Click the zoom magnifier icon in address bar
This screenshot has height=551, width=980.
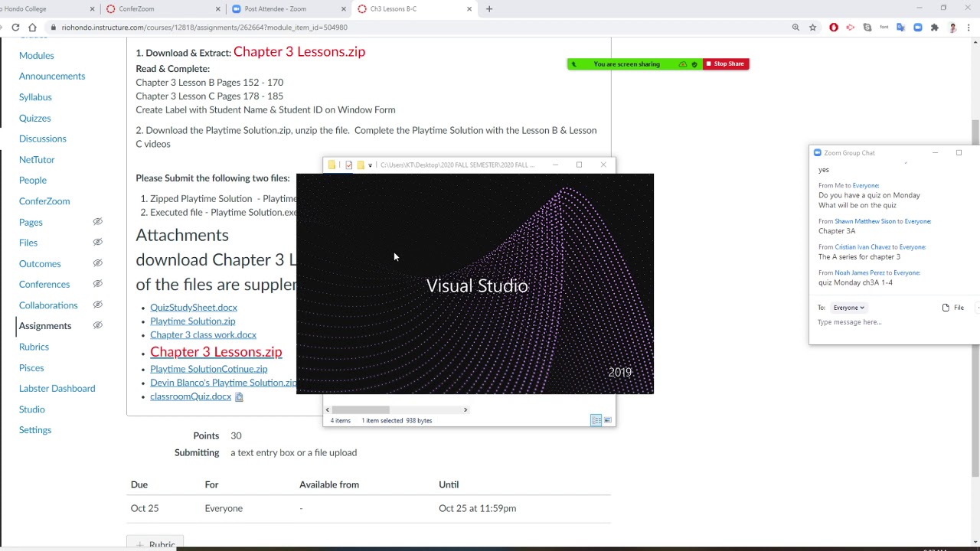pos(795,28)
